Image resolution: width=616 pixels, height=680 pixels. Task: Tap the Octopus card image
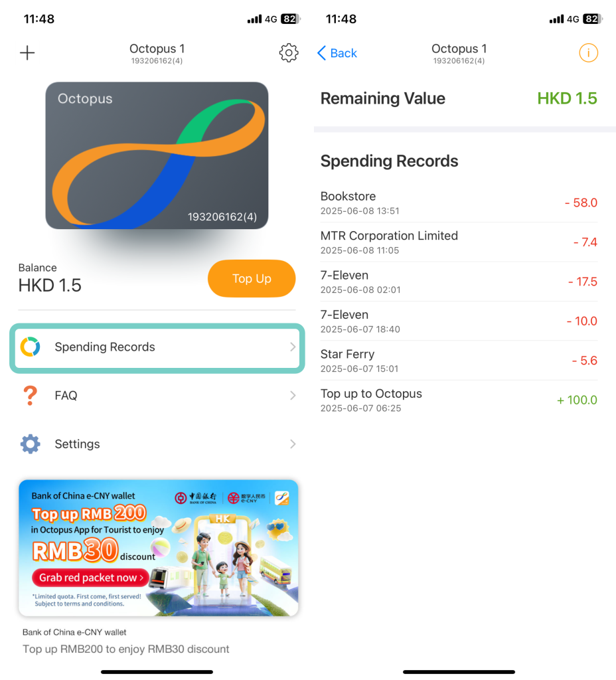pyautogui.click(x=157, y=155)
